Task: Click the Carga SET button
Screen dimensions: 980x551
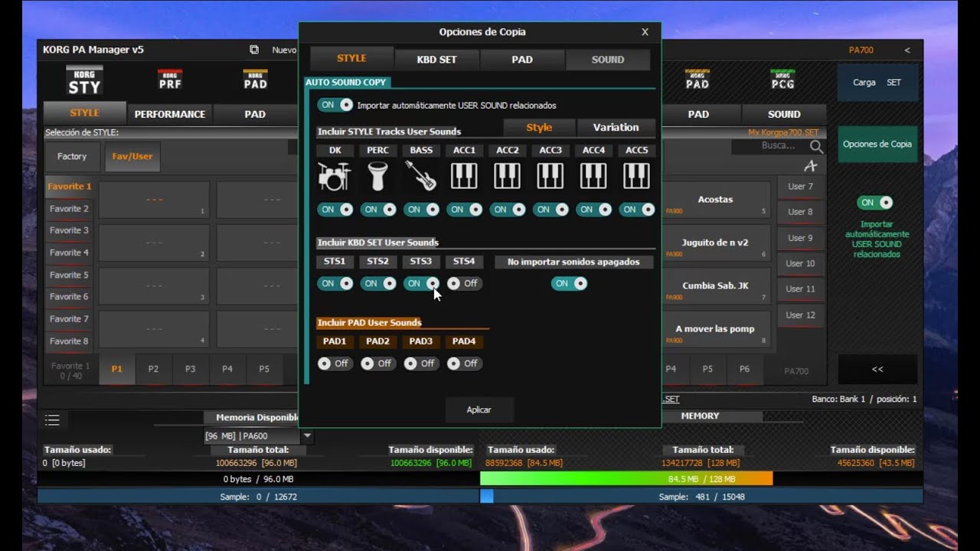Action: pos(877,83)
